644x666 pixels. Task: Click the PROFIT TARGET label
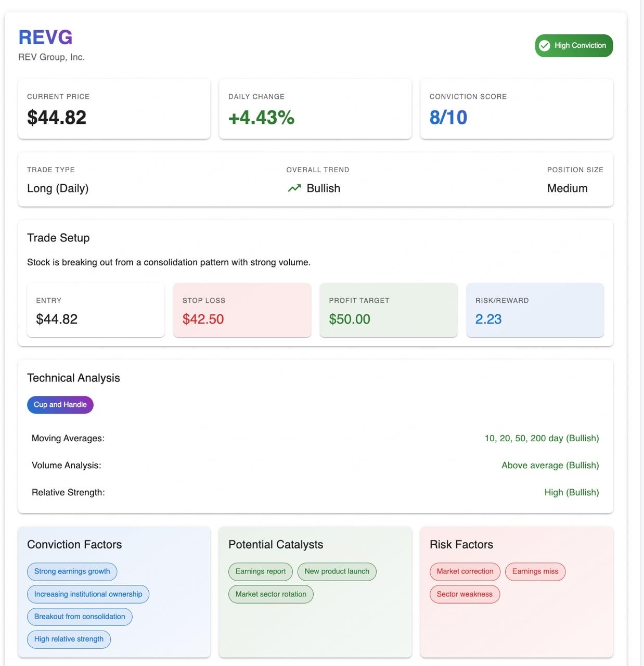tap(359, 301)
